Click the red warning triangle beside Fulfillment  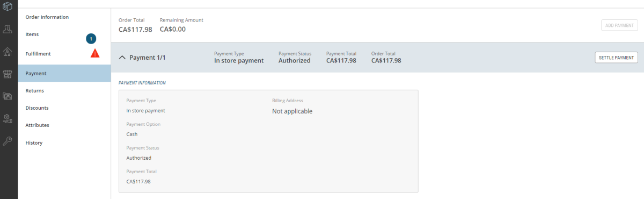(94, 53)
